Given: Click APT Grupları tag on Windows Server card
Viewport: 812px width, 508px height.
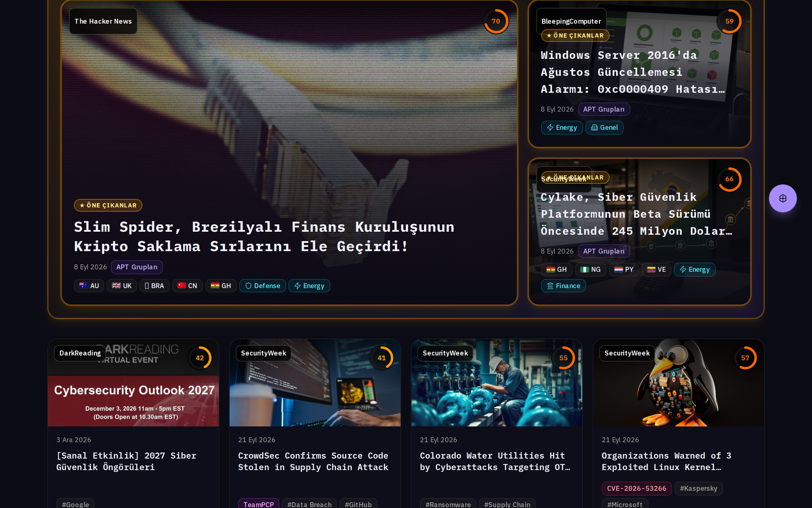Looking at the screenshot, I should pyautogui.click(x=604, y=109).
